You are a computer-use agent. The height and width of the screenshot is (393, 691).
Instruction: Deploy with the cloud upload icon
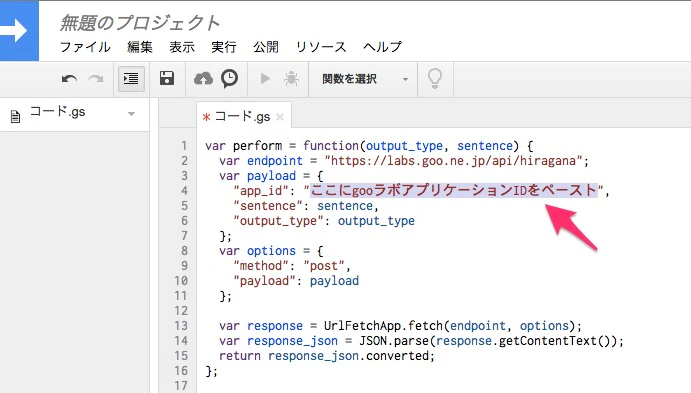click(203, 79)
